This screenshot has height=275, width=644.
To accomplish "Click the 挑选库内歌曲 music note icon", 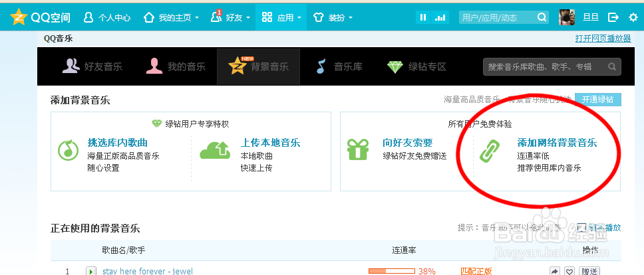I will (68, 150).
